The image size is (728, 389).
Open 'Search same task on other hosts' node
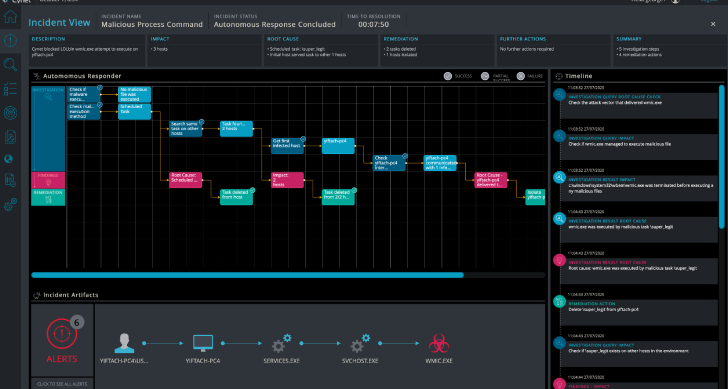pos(186,129)
